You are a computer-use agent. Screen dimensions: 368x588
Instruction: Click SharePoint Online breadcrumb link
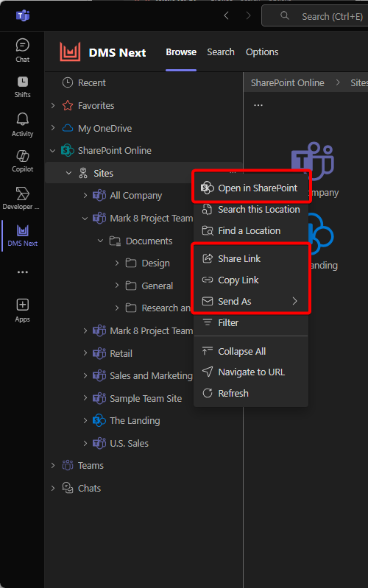[287, 82]
